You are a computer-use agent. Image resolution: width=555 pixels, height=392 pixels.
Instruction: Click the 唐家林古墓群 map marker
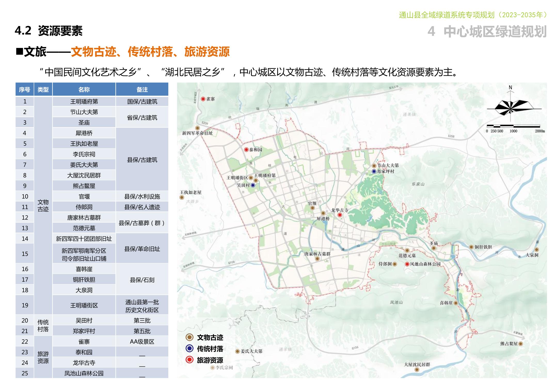pos(318,259)
